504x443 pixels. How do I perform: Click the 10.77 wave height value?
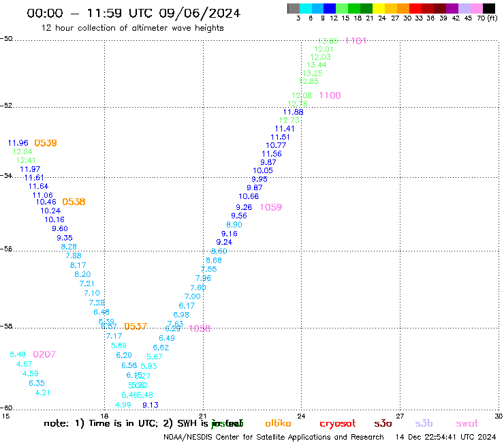(276, 145)
